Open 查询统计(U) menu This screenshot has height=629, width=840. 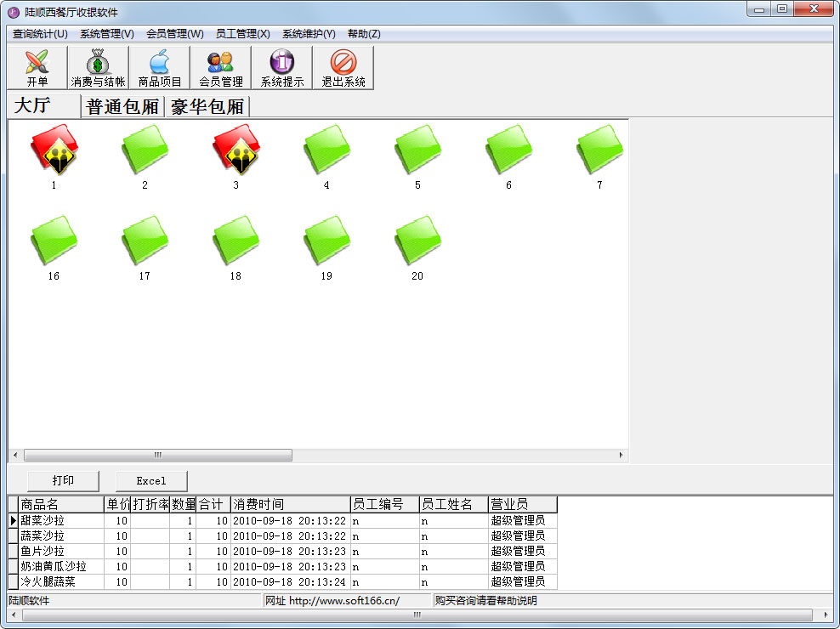click(x=40, y=34)
